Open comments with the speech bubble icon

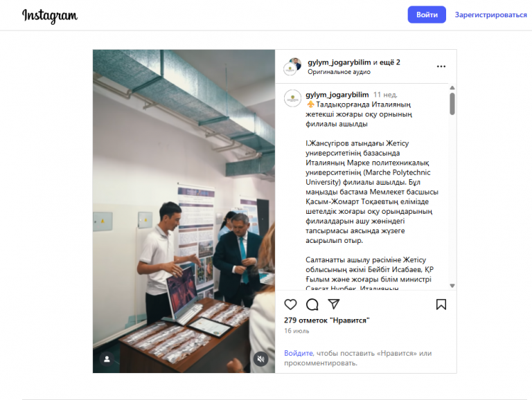pyautogui.click(x=312, y=304)
